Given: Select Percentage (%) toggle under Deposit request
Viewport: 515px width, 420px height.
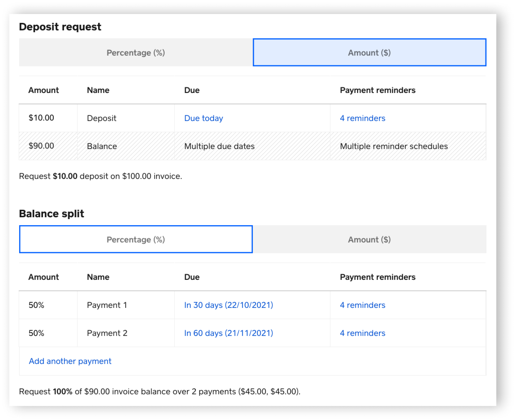Looking at the screenshot, I should click(x=136, y=53).
